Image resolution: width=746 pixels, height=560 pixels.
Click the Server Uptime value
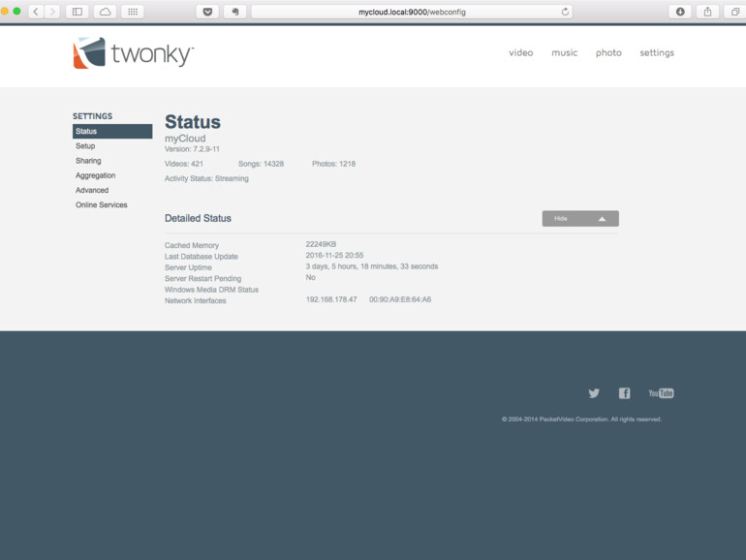pos(372,266)
